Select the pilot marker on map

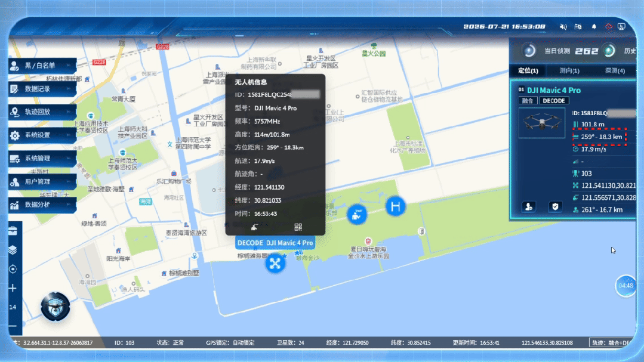[357, 214]
